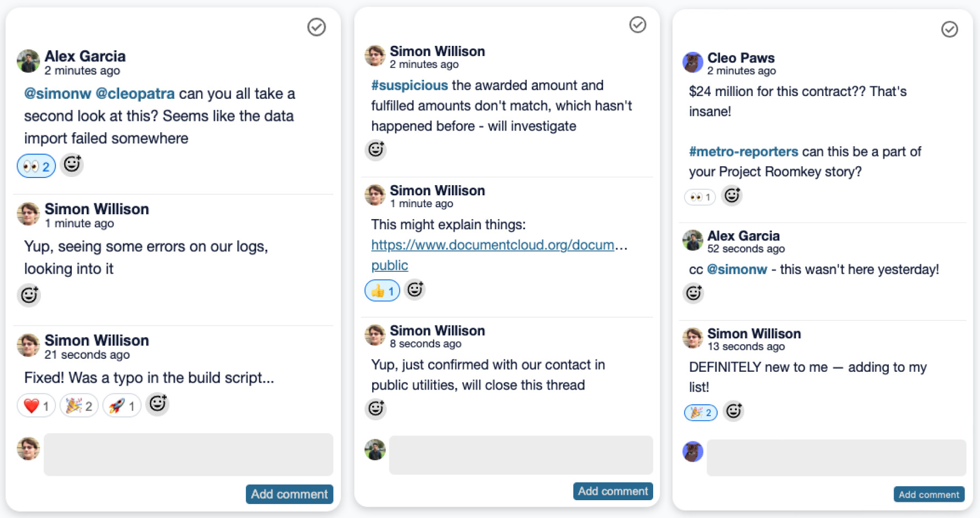Open Cleo Paws' avatar at thread top
The width and height of the screenshot is (980, 518).
tap(693, 63)
